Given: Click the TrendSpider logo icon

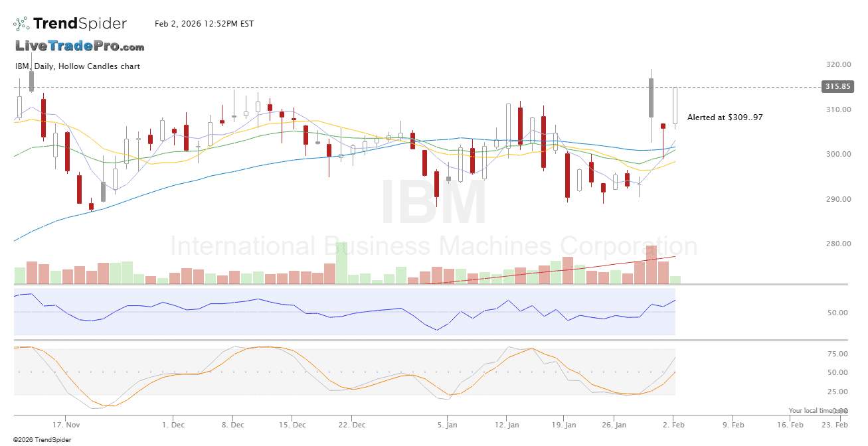Looking at the screenshot, I should coord(21,24).
